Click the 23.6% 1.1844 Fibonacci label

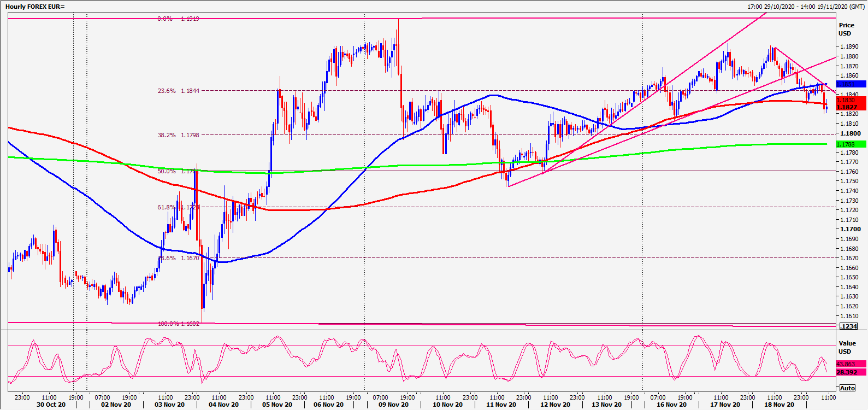point(179,91)
